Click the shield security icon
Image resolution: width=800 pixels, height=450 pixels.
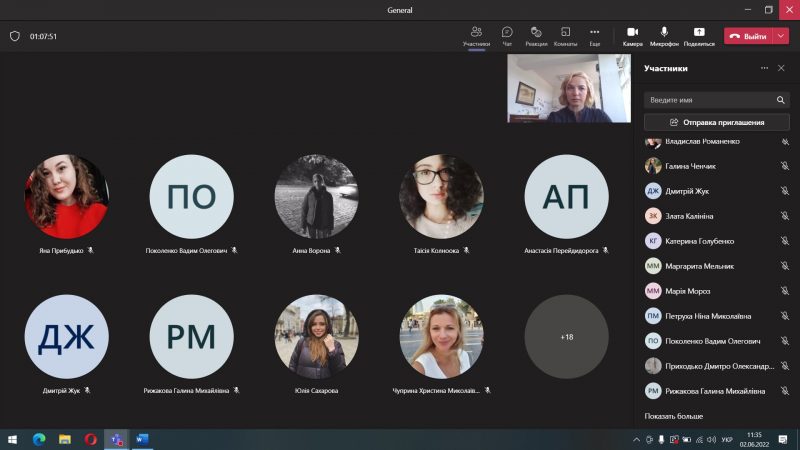(14, 36)
